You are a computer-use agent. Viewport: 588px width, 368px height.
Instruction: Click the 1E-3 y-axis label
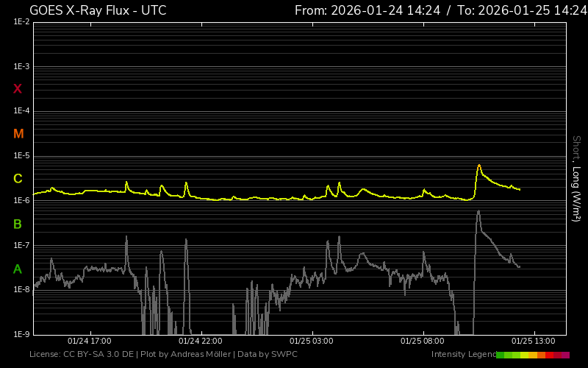click(21, 66)
